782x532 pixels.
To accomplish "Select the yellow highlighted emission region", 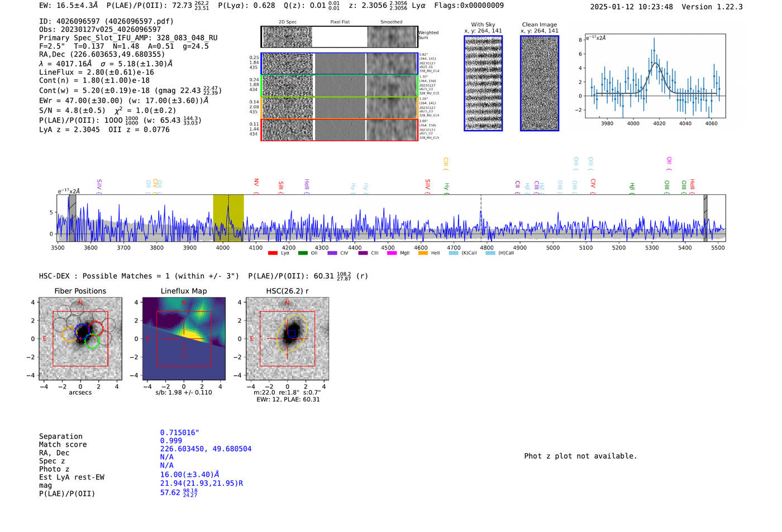I will (228, 218).
